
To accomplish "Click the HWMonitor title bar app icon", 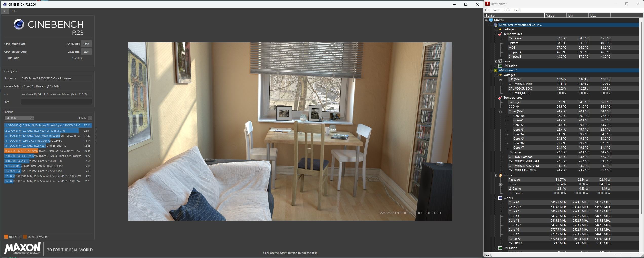I will point(487,4).
